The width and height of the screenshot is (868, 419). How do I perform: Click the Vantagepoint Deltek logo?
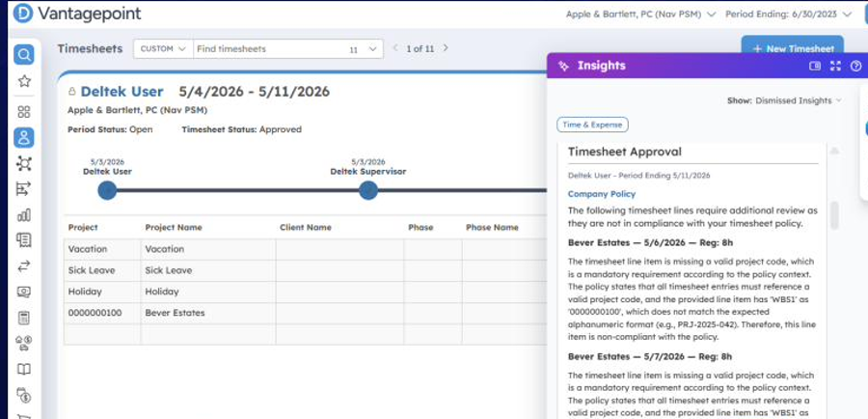pyautogui.click(x=23, y=14)
